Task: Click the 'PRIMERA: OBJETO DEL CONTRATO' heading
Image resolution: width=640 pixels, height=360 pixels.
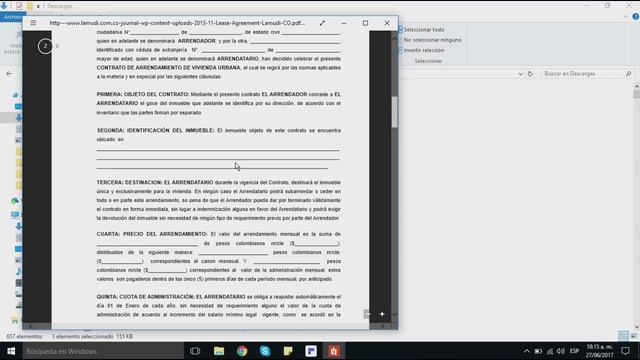Action: [x=143, y=94]
